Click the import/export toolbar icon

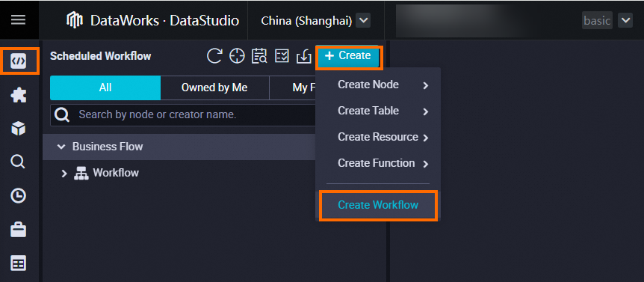[x=304, y=56]
